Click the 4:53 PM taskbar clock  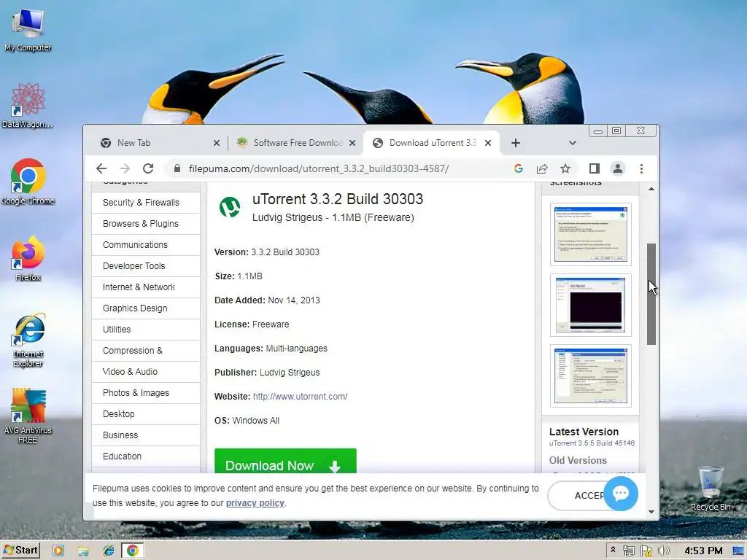[703, 551]
